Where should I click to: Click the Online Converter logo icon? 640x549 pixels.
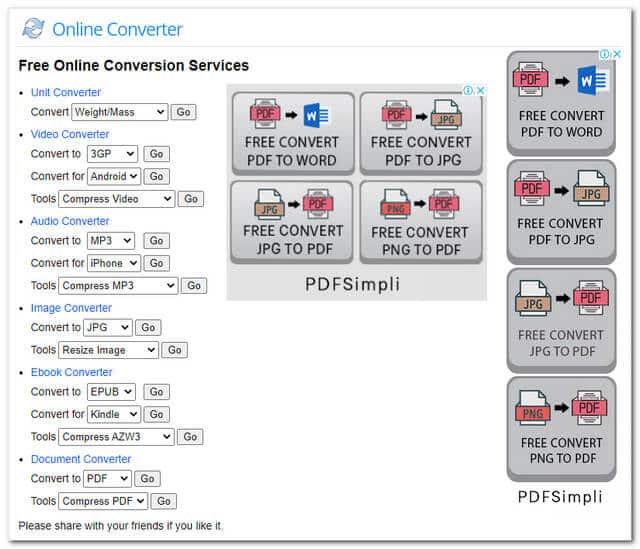(33, 28)
